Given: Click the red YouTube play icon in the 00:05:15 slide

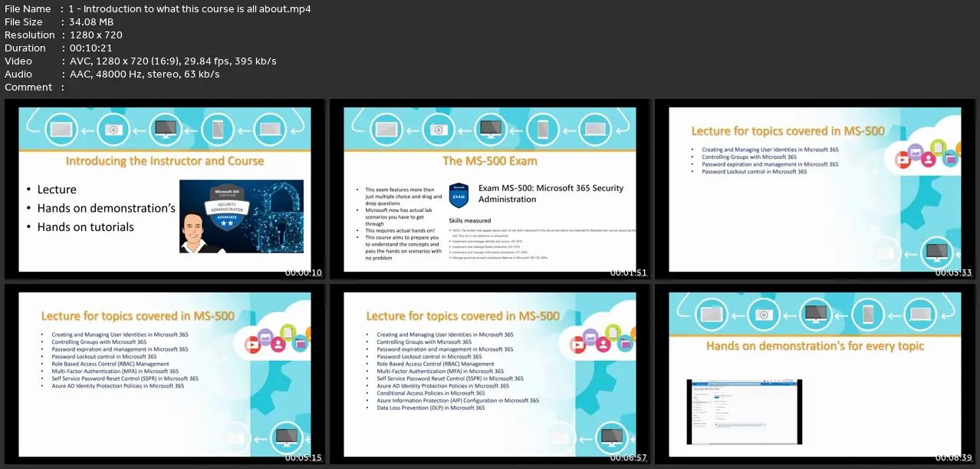Looking at the screenshot, I should tap(252, 345).
